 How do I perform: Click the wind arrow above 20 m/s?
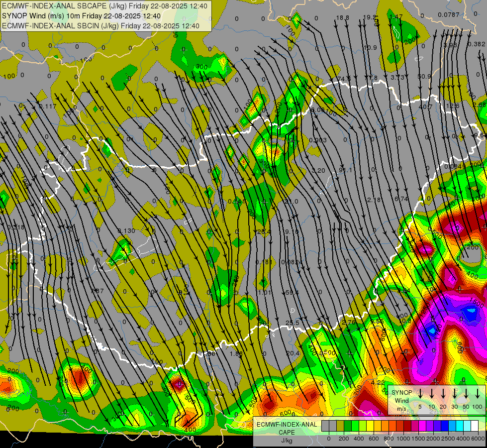pos(443,394)
